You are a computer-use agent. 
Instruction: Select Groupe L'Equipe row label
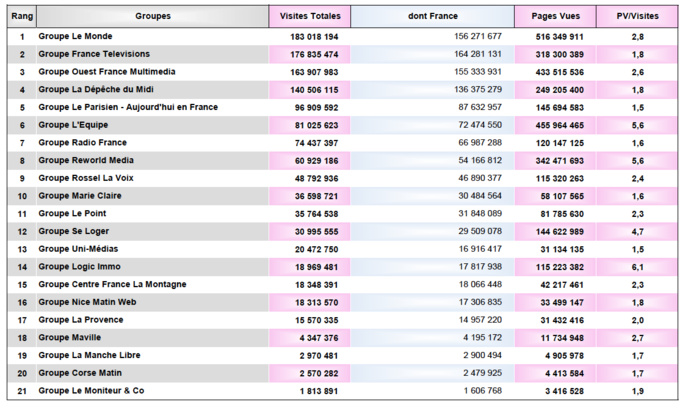(x=73, y=125)
